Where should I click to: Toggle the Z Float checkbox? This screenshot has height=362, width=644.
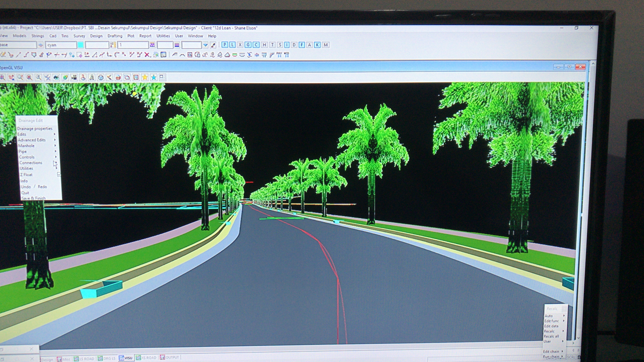pyautogui.click(x=59, y=174)
